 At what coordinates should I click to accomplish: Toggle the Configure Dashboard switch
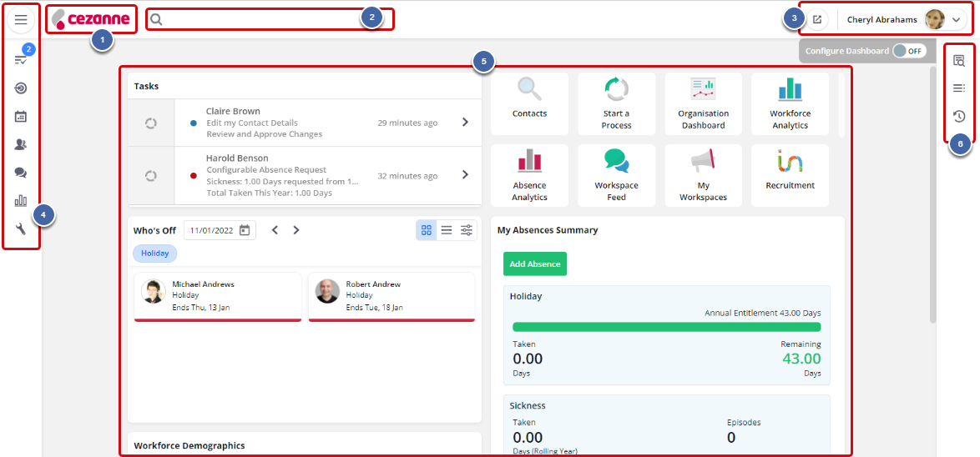(908, 51)
